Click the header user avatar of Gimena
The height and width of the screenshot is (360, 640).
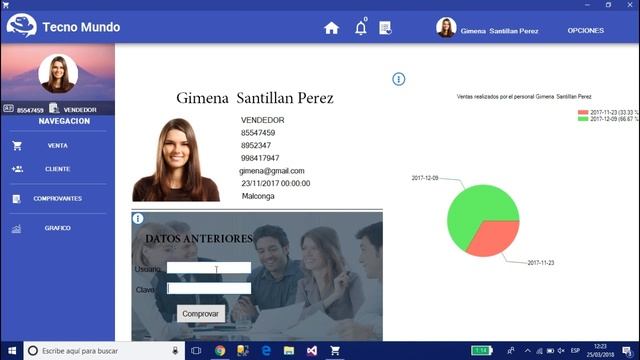pos(446,27)
